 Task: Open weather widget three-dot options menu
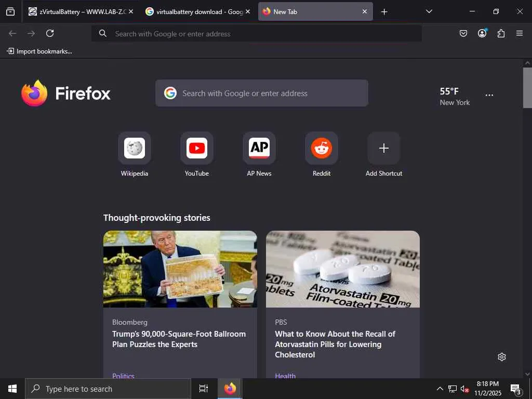coord(489,96)
